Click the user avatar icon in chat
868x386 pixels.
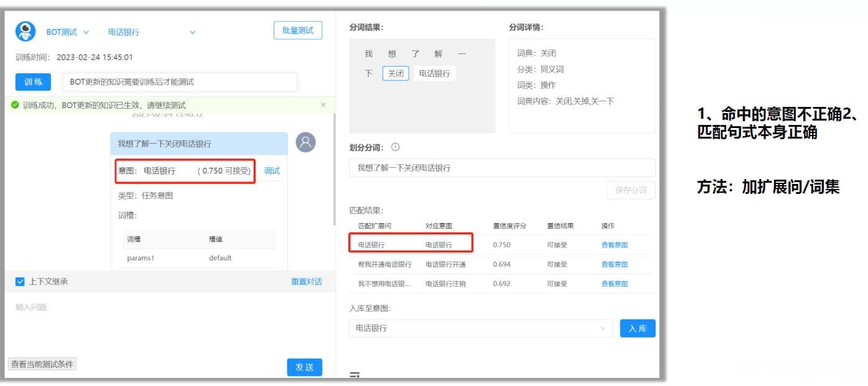(305, 142)
